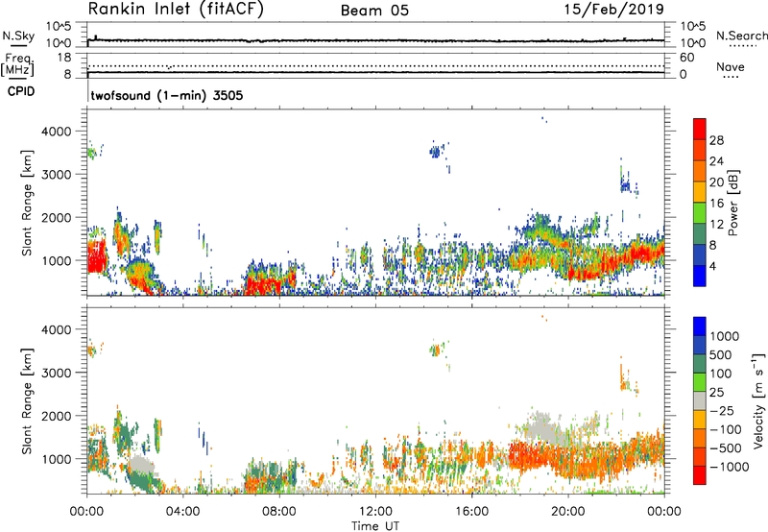Image resolution: width=768 pixels, height=532 pixels.
Task: Click the '28' tick on the Power colorbar
Action: [x=716, y=140]
